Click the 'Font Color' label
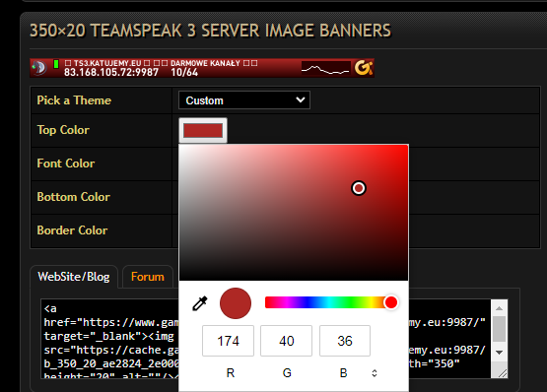This screenshot has height=392, width=547. pos(66,163)
